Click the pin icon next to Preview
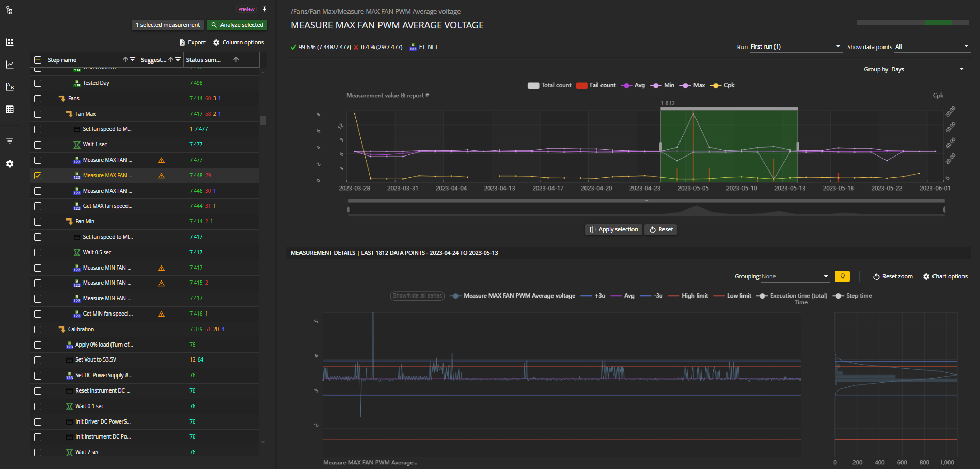The height and width of the screenshot is (469, 980). (264, 9)
